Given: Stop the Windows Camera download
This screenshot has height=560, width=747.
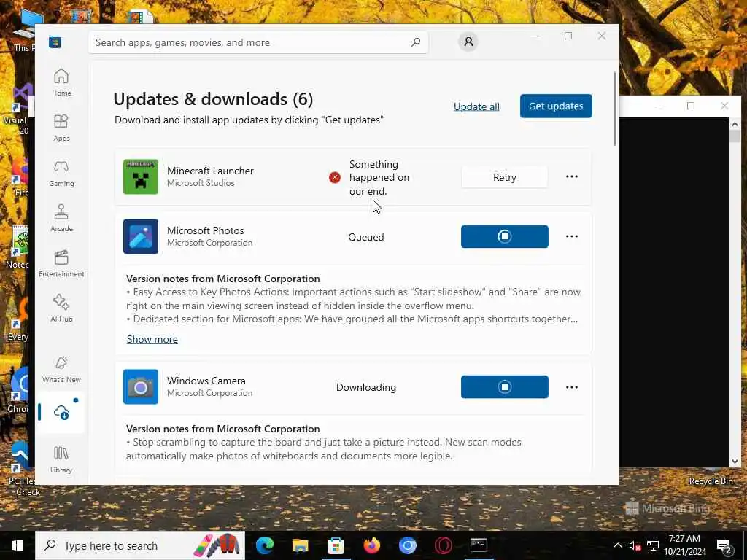Looking at the screenshot, I should coord(505,386).
